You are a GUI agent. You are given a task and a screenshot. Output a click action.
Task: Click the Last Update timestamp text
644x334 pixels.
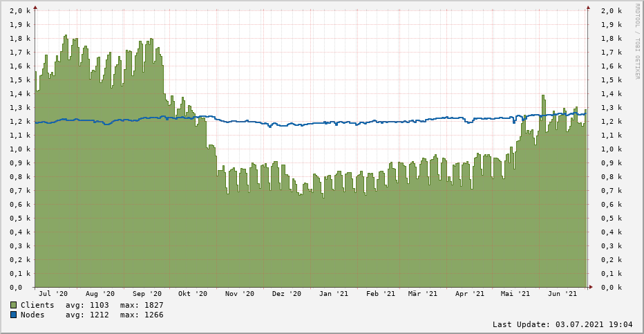pos(562,324)
